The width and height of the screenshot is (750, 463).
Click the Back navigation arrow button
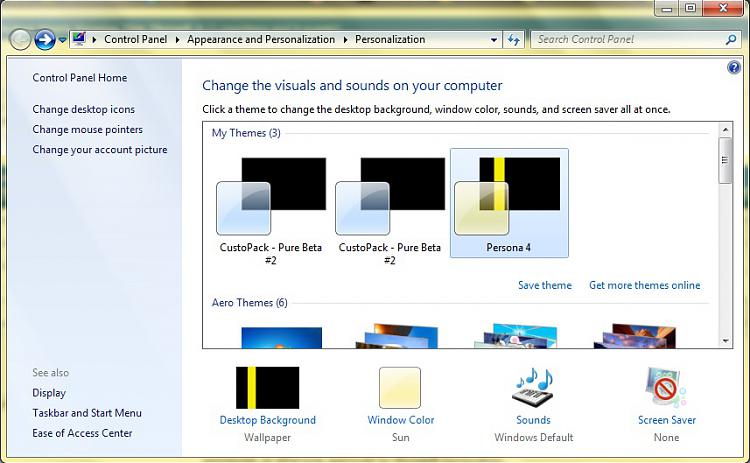pos(21,40)
